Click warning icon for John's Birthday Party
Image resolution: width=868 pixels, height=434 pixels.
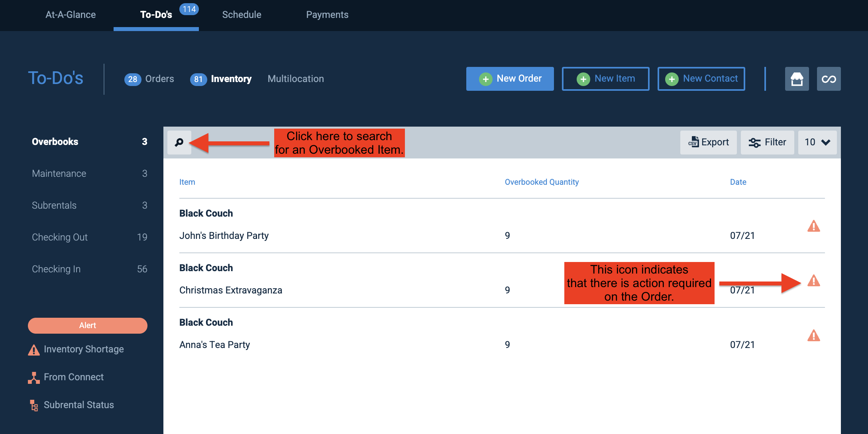[x=813, y=226]
